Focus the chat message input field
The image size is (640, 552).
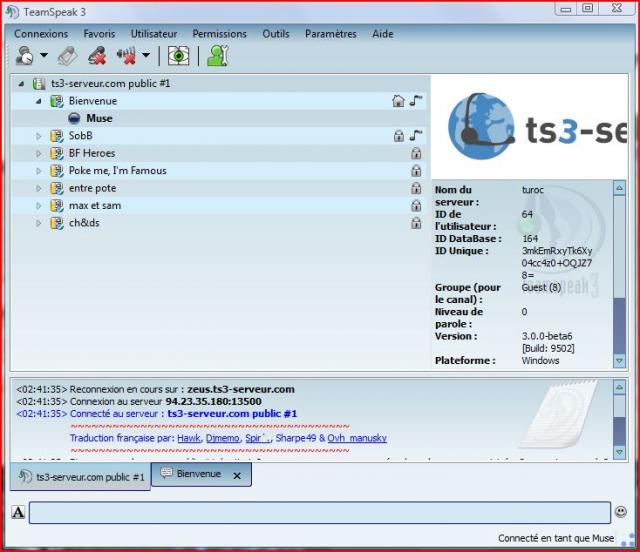[320, 512]
